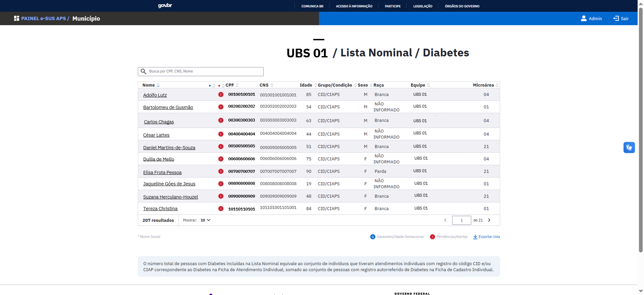Open the Carlos Chagas patient record
Image resolution: width=644 pixels, height=295 pixels.
pyautogui.click(x=159, y=122)
